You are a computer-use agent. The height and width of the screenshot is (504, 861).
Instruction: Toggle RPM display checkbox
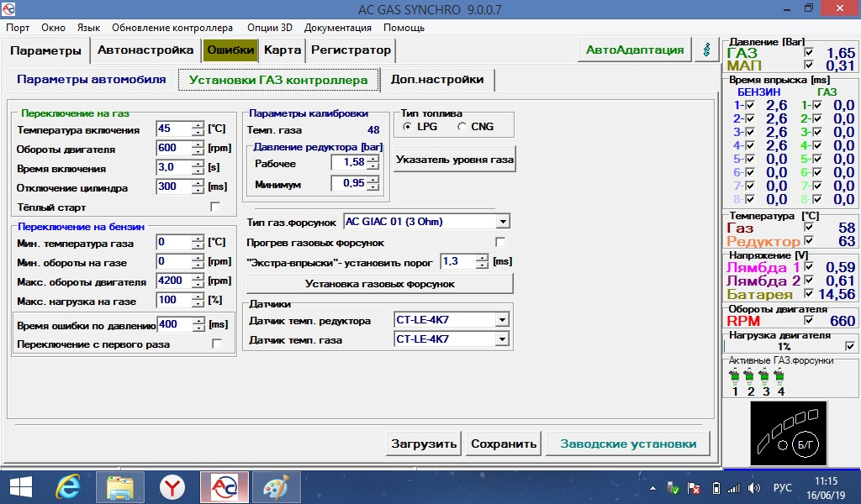coord(809,320)
